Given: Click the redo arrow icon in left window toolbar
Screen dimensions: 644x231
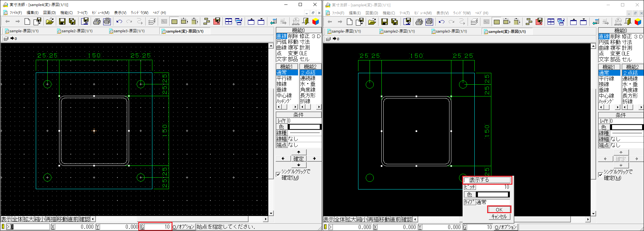Looking at the screenshot, I should point(129,21).
